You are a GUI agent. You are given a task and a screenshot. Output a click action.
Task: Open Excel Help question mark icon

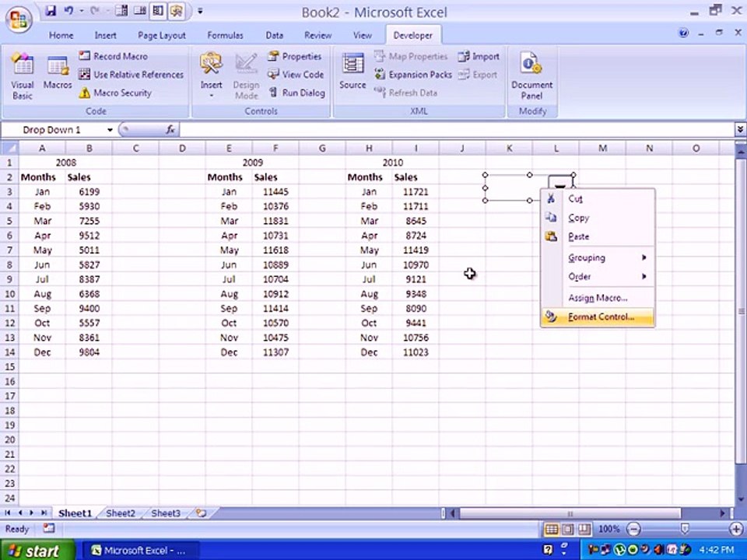pos(684,33)
